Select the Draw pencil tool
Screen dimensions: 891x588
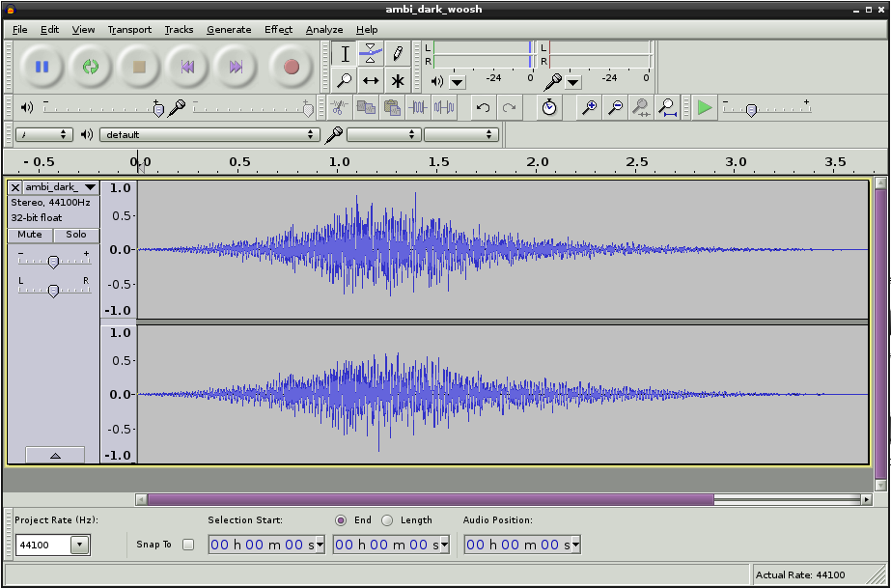tap(397, 54)
